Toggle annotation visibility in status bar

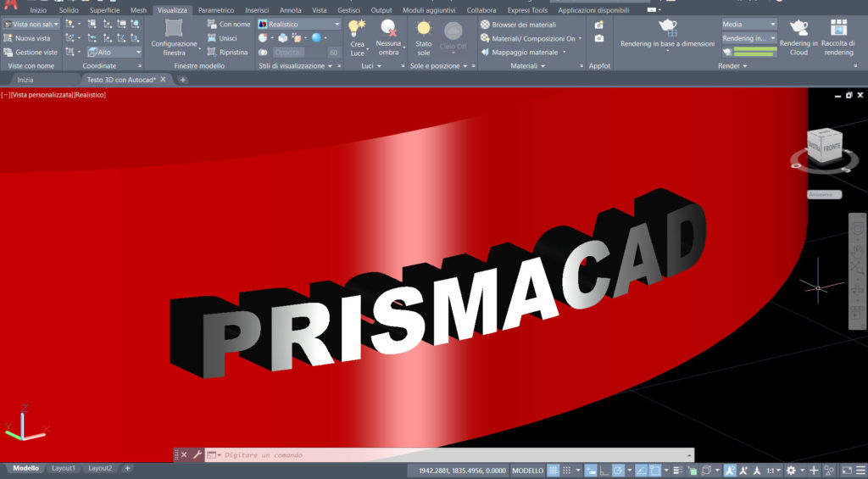731,471
